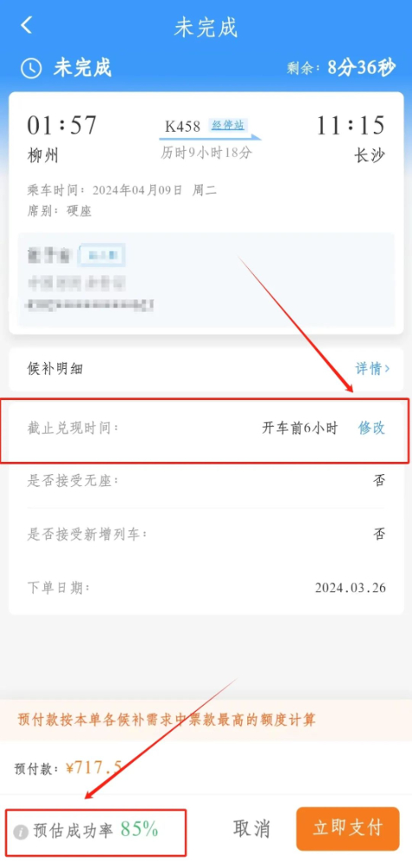Tap the passenger ticket type tag
The height and width of the screenshot is (868, 412).
pyautogui.click(x=102, y=256)
